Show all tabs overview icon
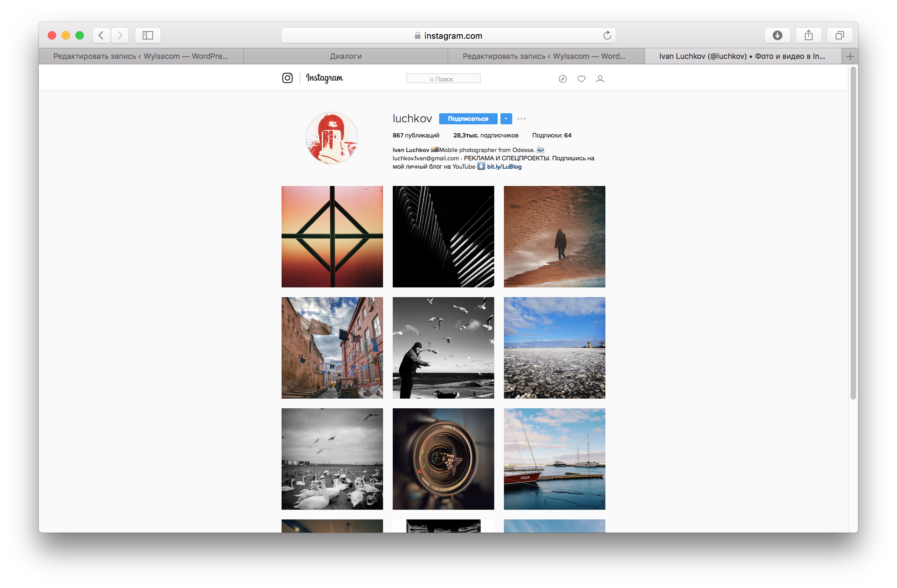Image resolution: width=897 pixels, height=588 pixels. coord(840,35)
